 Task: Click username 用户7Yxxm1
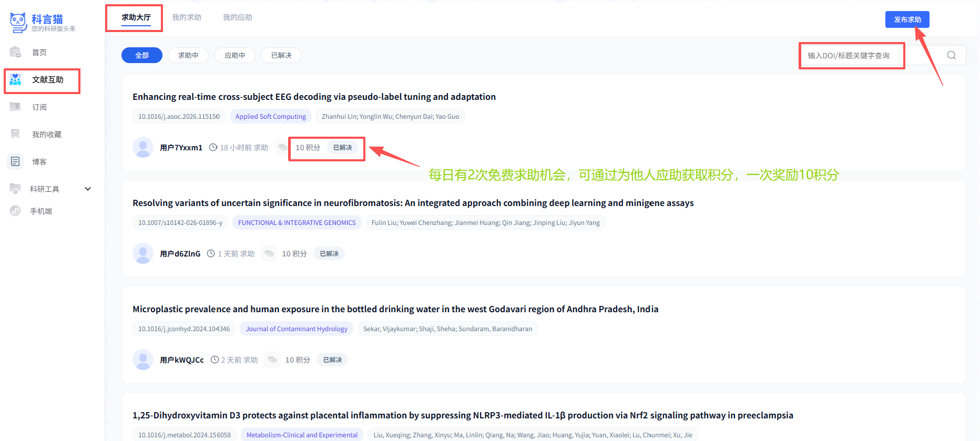[181, 147]
